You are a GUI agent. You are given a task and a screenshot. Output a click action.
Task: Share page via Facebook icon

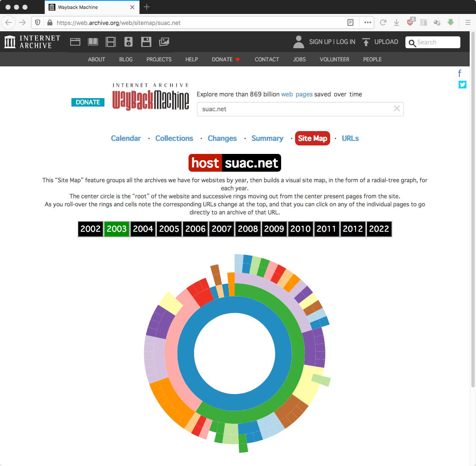460,73
